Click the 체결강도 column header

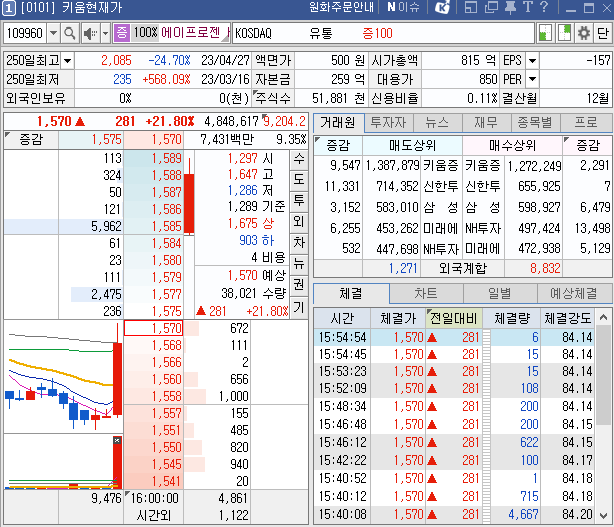(568, 318)
